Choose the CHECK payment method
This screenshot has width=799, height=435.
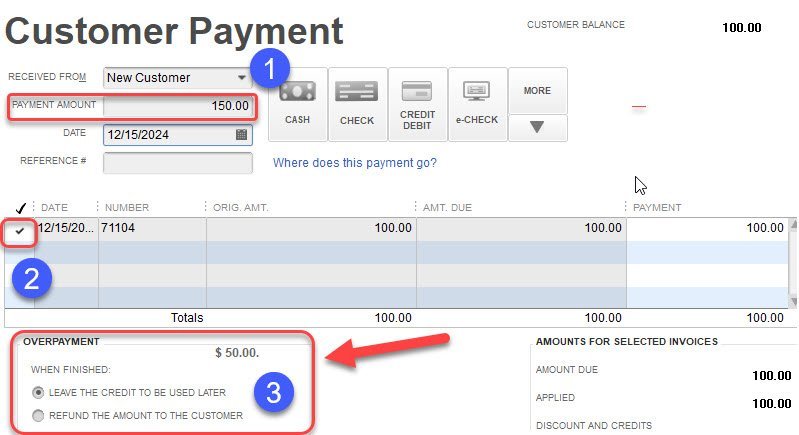[x=357, y=102]
